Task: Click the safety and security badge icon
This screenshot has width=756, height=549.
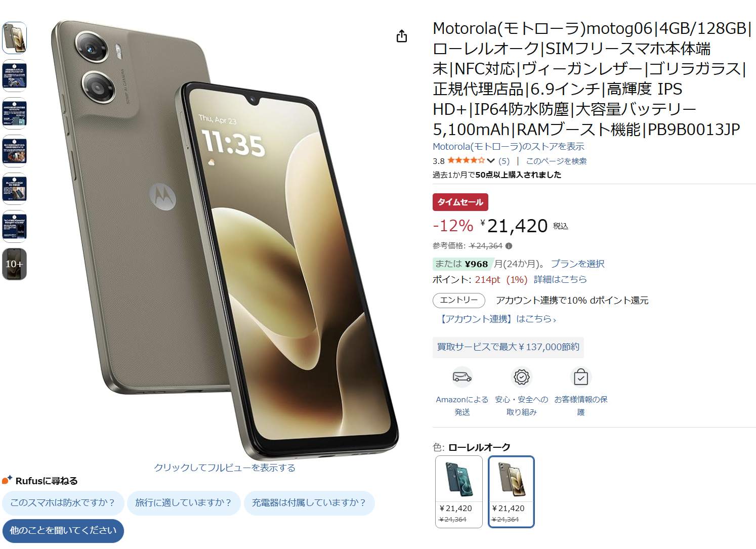Action: pos(521,377)
